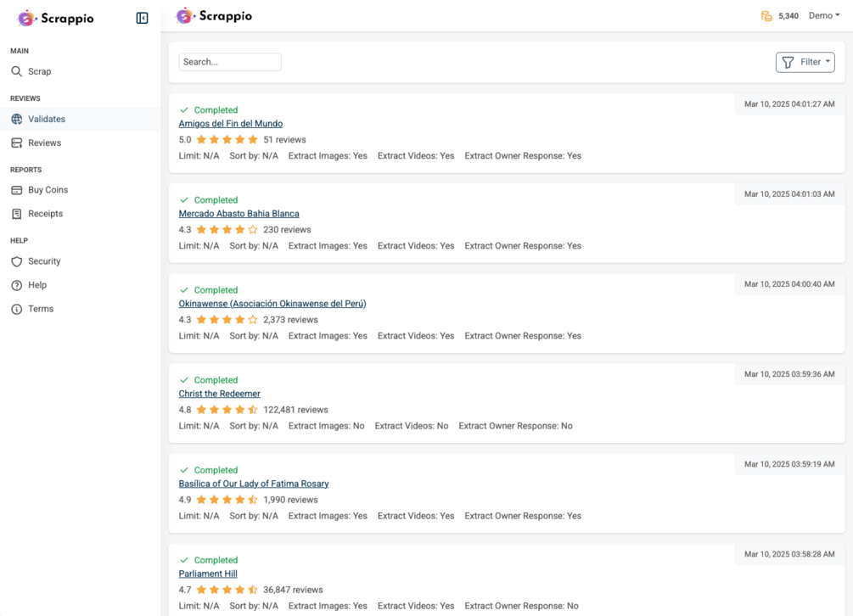Click the Scrap magnifier icon
853x616 pixels.
click(x=17, y=71)
